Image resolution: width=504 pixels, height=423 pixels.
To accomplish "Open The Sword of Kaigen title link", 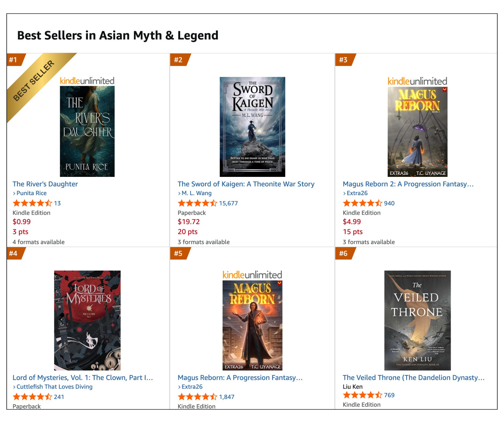I will [x=246, y=184].
